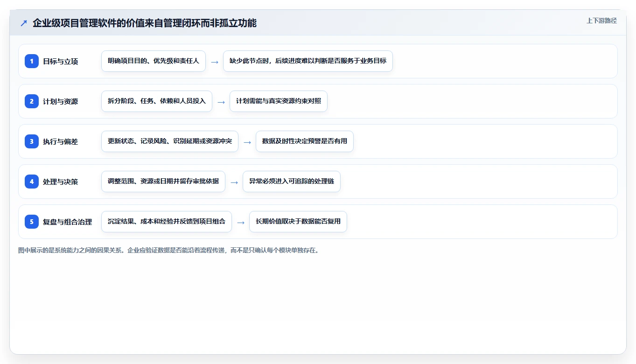Click the diagonal arrow icon beside the title

coord(24,23)
